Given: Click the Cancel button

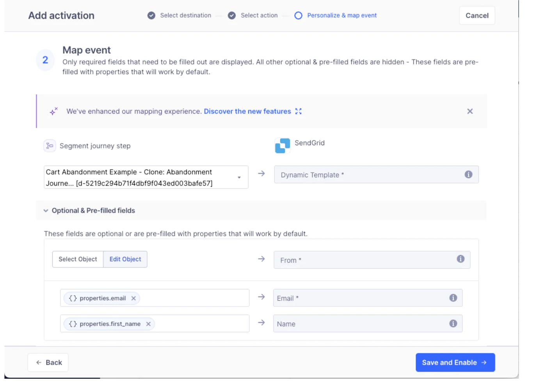Looking at the screenshot, I should pos(477,16).
